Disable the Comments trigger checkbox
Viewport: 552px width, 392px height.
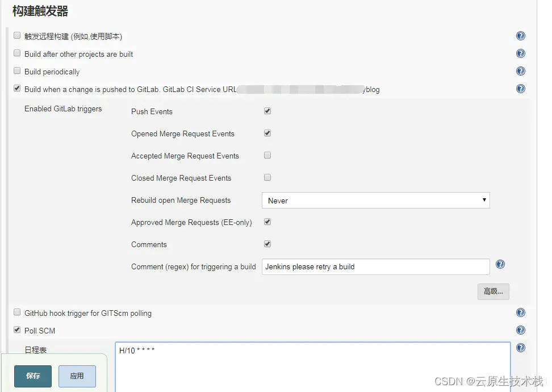(x=267, y=244)
